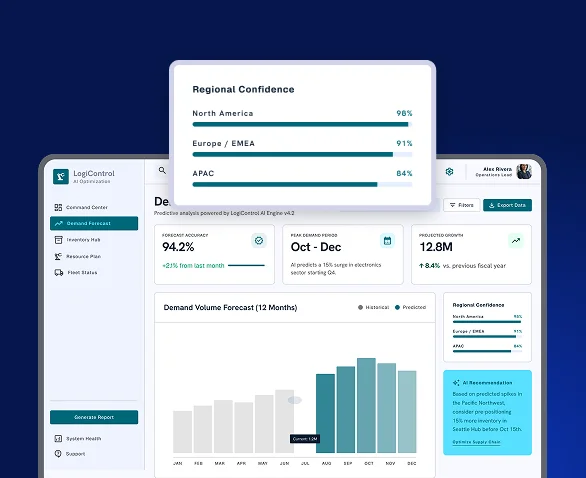
Task: Click North America progress bar in popup
Action: point(302,124)
